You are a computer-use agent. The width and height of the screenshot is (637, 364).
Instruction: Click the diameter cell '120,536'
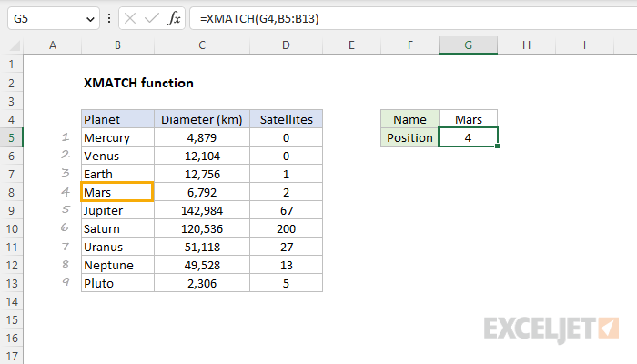coord(202,228)
